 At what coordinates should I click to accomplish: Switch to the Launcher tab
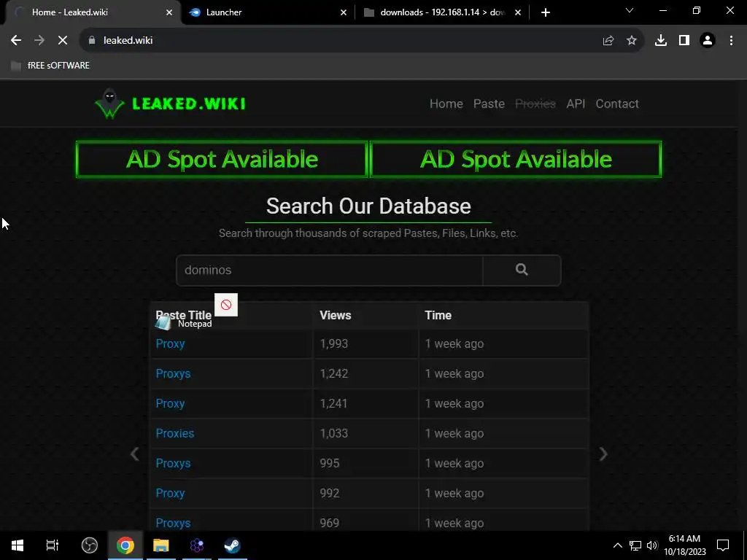click(x=267, y=12)
